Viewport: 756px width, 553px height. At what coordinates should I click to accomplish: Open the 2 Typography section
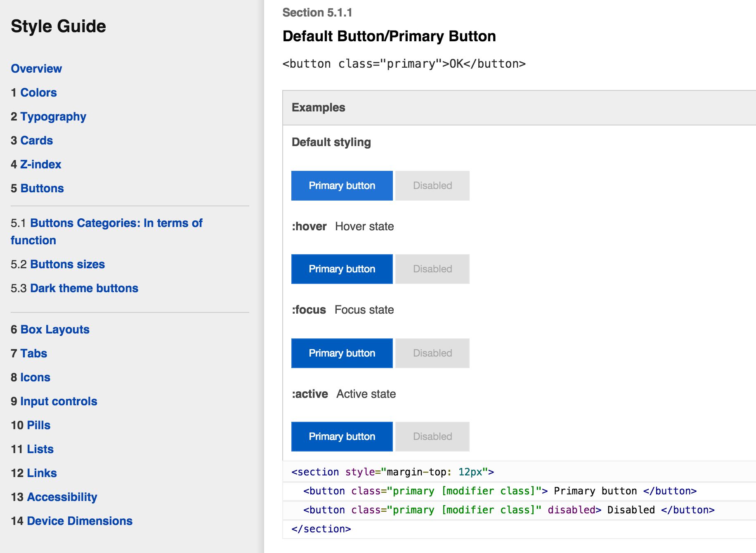(49, 116)
